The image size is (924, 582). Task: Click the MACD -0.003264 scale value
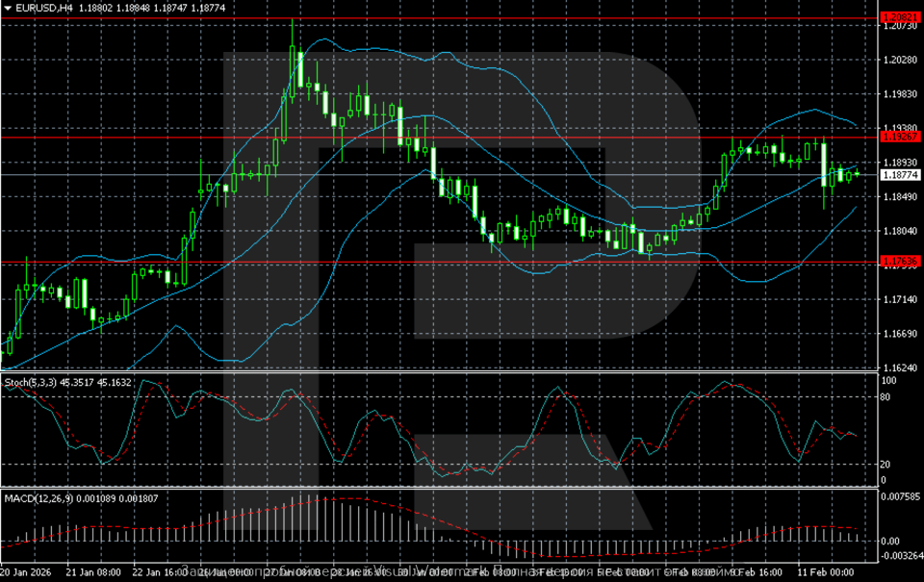click(x=903, y=556)
